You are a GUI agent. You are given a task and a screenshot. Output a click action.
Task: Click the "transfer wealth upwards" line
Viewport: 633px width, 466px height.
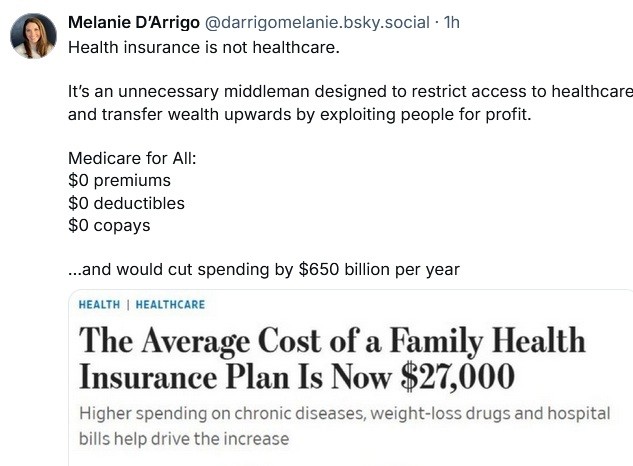(300, 113)
